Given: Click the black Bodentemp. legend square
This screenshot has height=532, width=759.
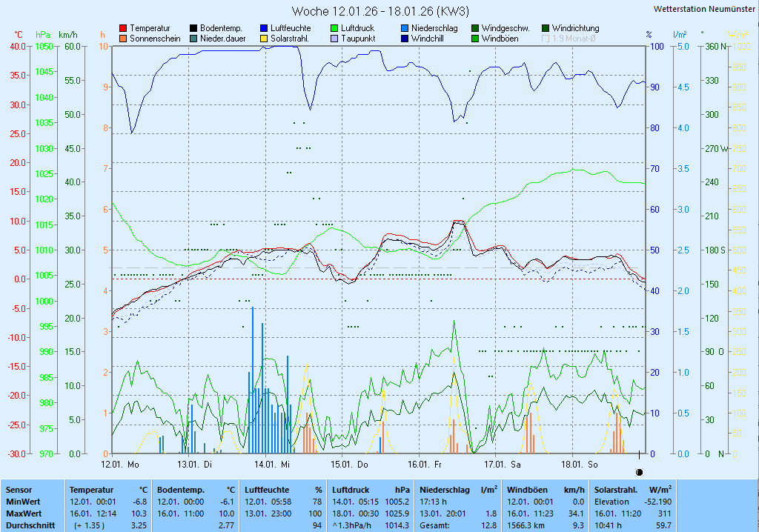Looking at the screenshot, I should (x=193, y=28).
